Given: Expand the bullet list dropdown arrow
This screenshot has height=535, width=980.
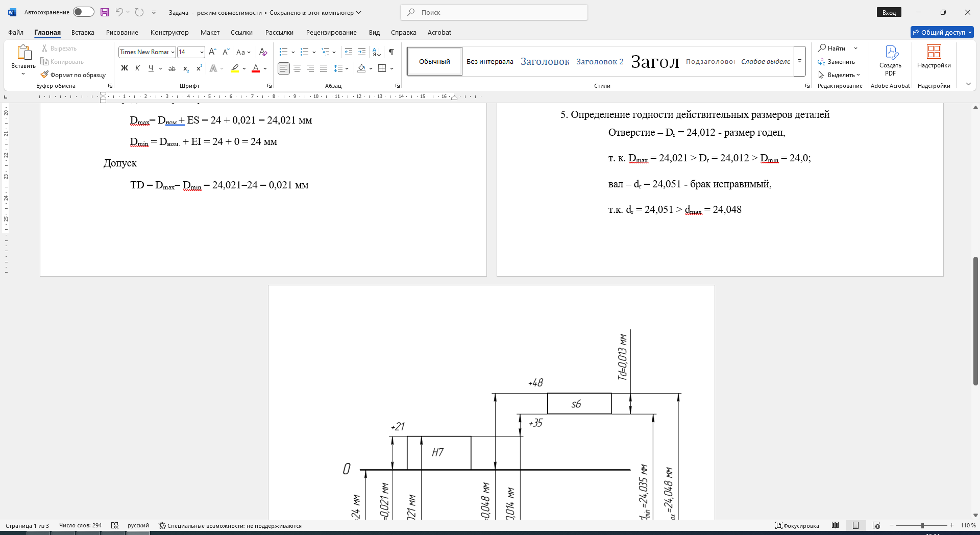Looking at the screenshot, I should pos(293,52).
